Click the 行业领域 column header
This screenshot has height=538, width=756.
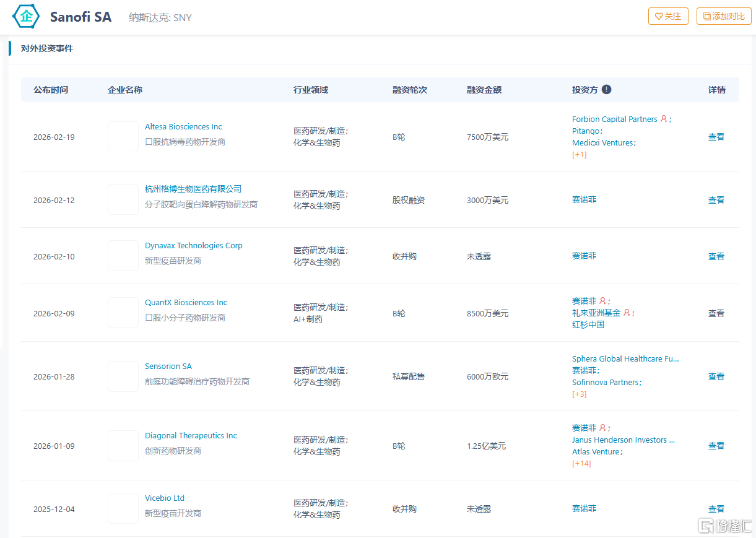[x=311, y=90]
